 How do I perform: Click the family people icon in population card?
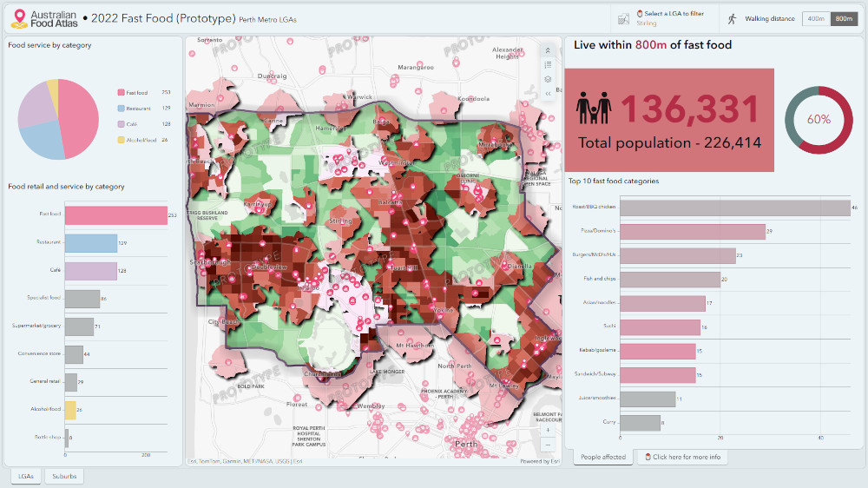594,109
